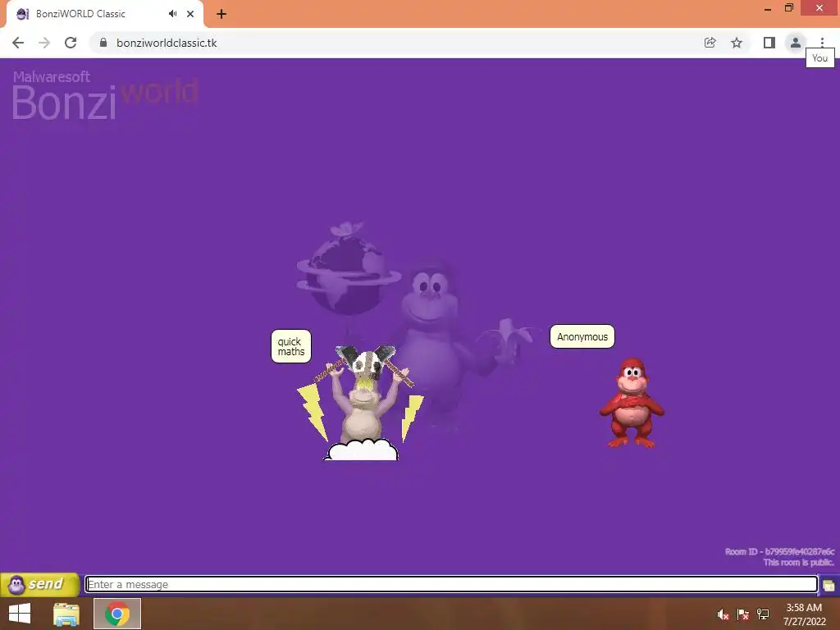840x630 pixels.
Task: Click the browser back arrow
Action: coord(18,43)
